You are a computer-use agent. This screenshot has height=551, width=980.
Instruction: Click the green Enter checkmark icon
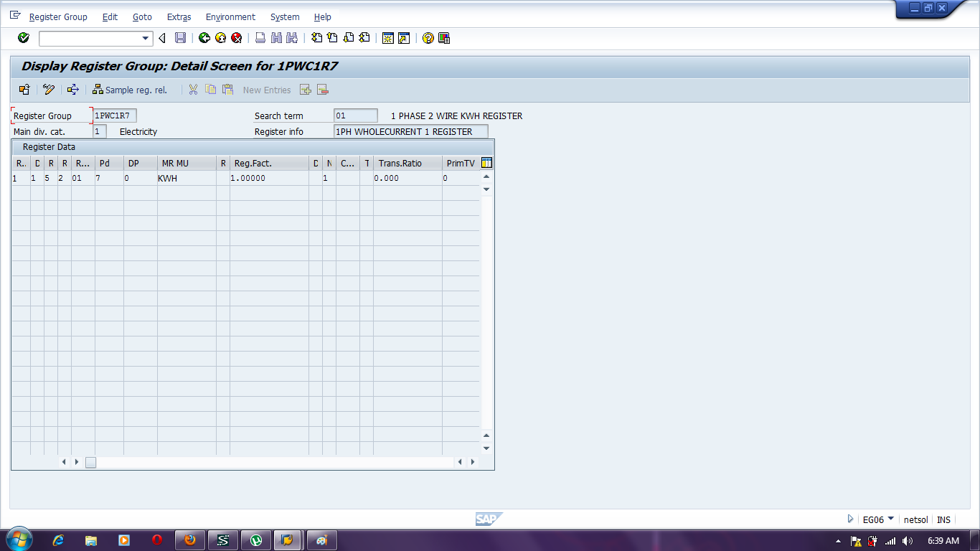pos(24,38)
